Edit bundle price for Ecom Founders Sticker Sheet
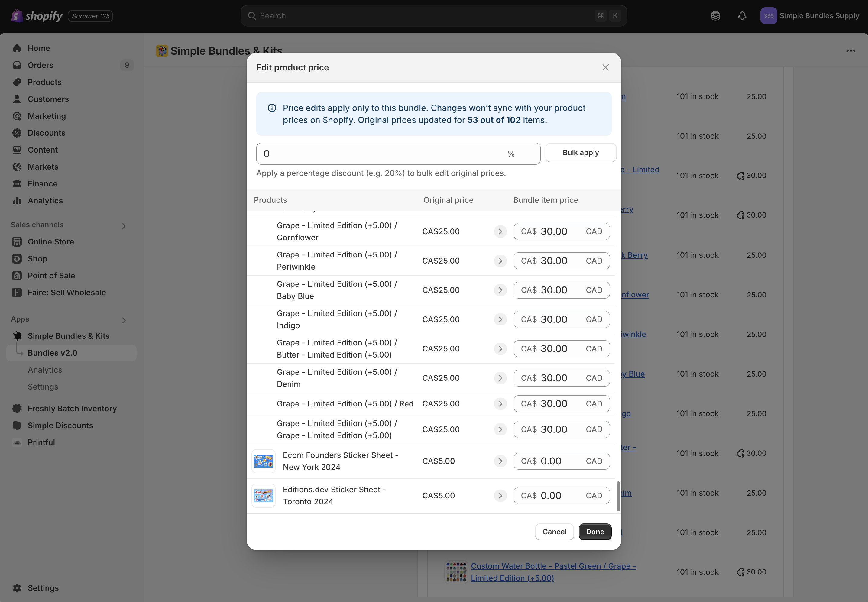 point(561,461)
